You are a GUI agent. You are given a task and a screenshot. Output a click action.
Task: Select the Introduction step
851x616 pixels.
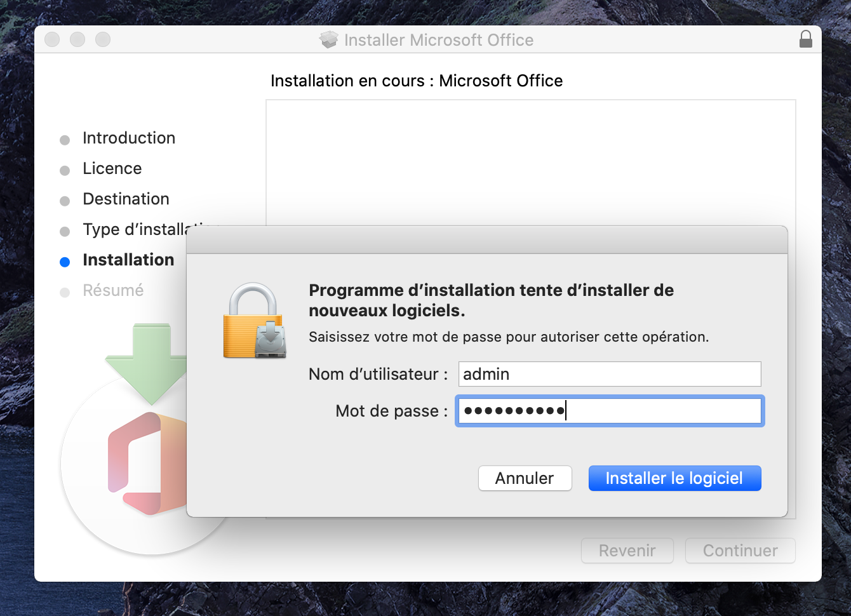(128, 138)
